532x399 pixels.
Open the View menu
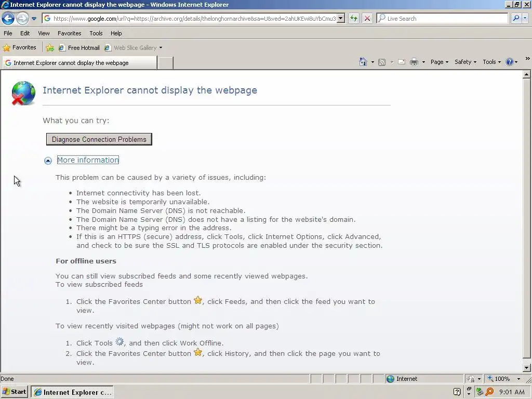coord(44,33)
